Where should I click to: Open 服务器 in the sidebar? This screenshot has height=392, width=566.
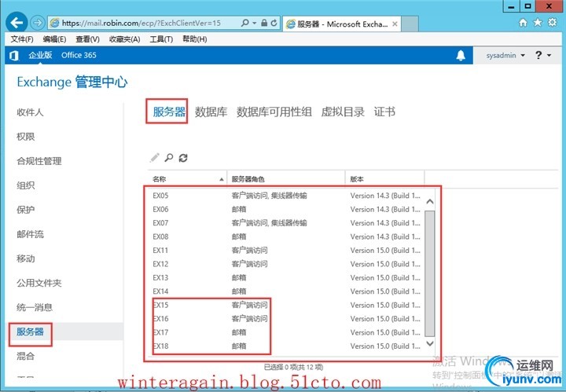coord(30,332)
